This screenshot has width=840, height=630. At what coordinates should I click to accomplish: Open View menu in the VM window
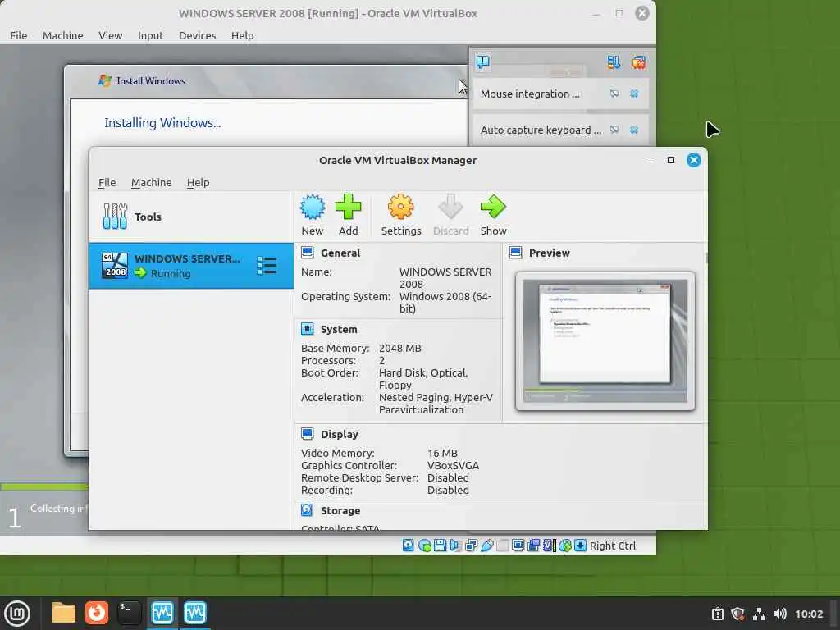click(x=110, y=35)
